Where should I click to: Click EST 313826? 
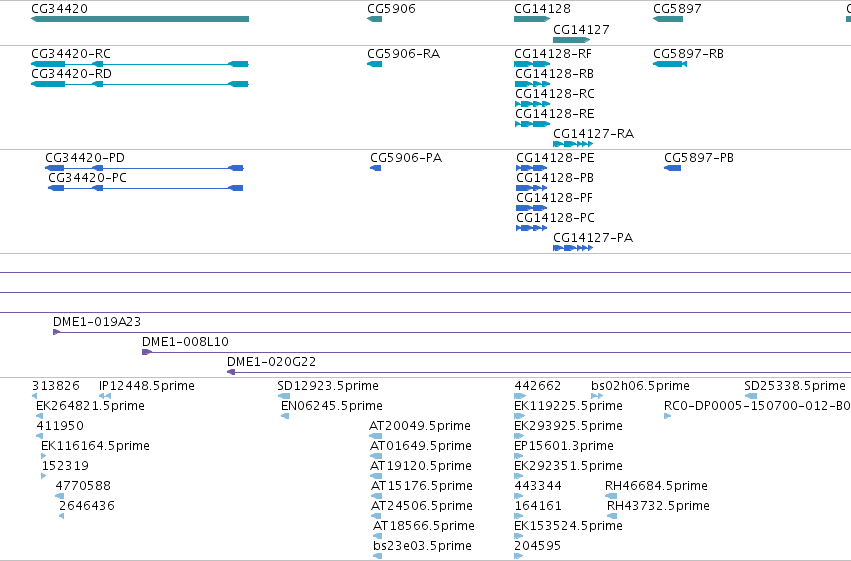pos(35,396)
